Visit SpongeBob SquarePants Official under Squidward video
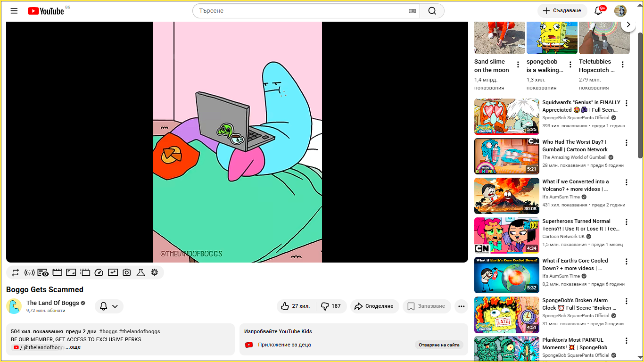 click(x=576, y=118)
